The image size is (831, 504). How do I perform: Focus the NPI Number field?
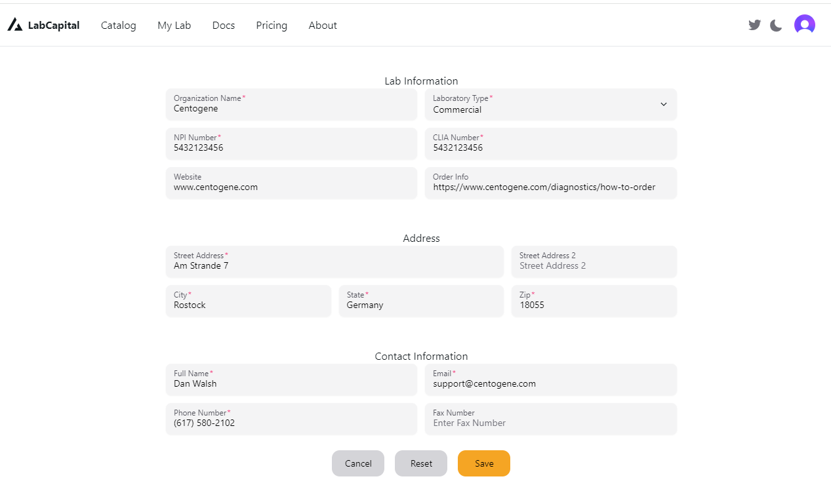tap(291, 144)
